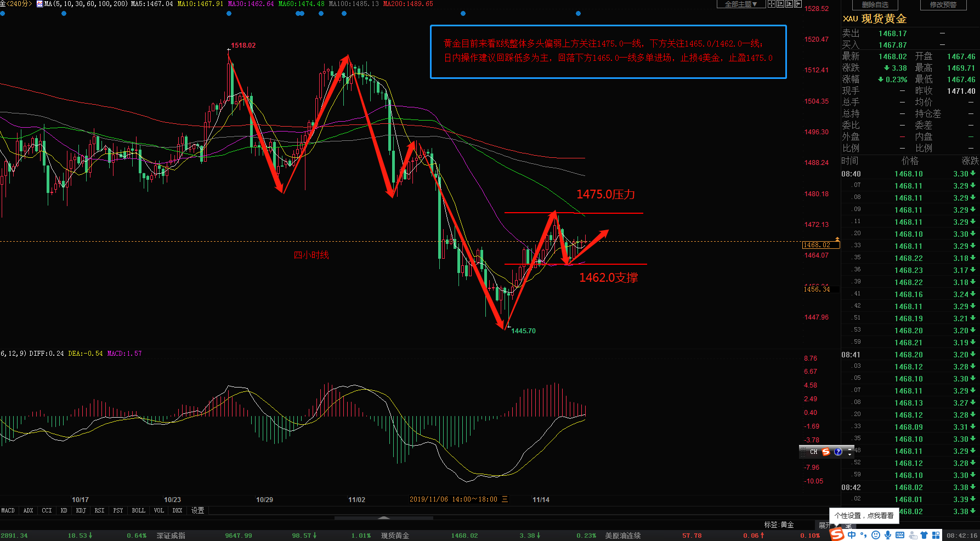Click the chart horizontal scrollbar handle
The image size is (980, 541).
(x=384, y=517)
